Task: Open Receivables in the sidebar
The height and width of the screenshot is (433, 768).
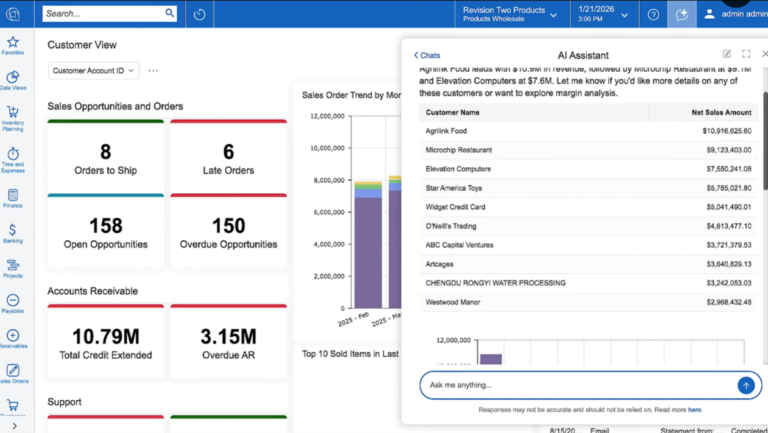Action: tap(13, 339)
